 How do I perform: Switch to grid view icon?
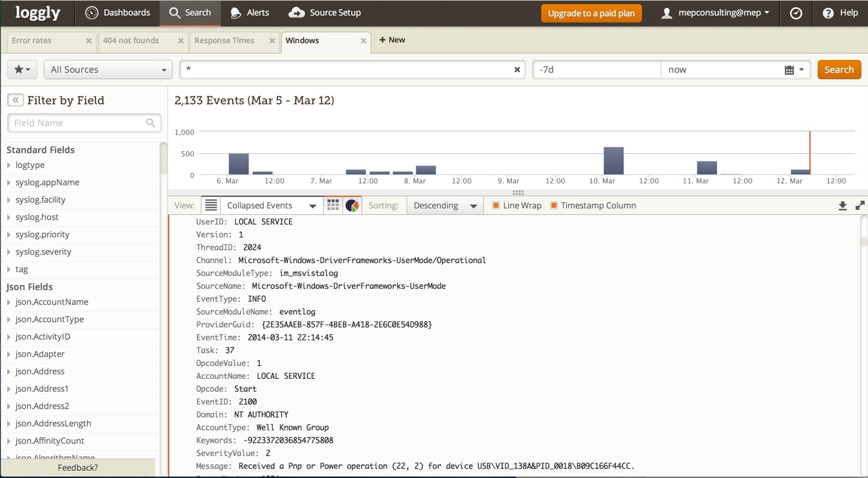(x=333, y=205)
